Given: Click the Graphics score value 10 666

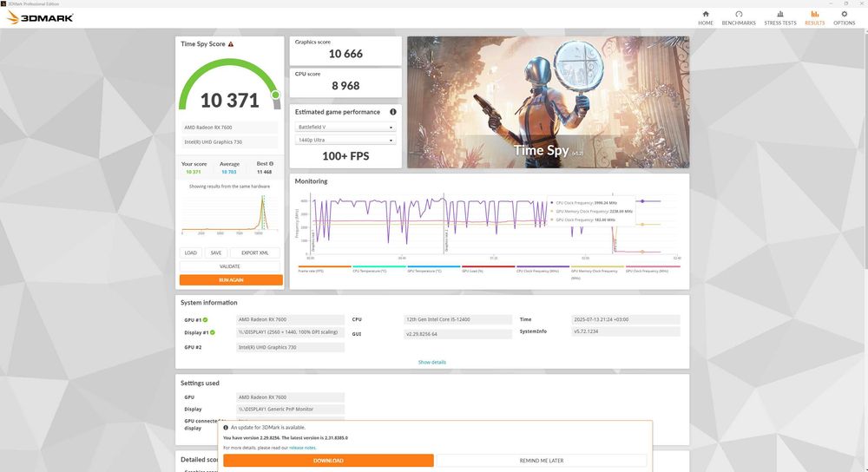Looking at the screenshot, I should click(x=345, y=54).
